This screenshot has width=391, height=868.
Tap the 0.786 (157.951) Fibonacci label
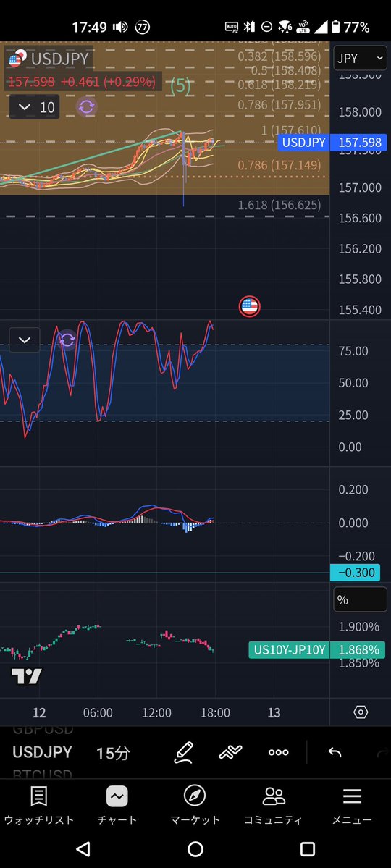pyautogui.click(x=279, y=105)
